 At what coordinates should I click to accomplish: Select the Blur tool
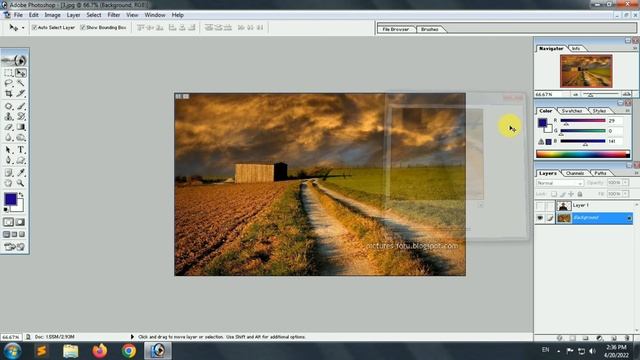click(x=8, y=138)
